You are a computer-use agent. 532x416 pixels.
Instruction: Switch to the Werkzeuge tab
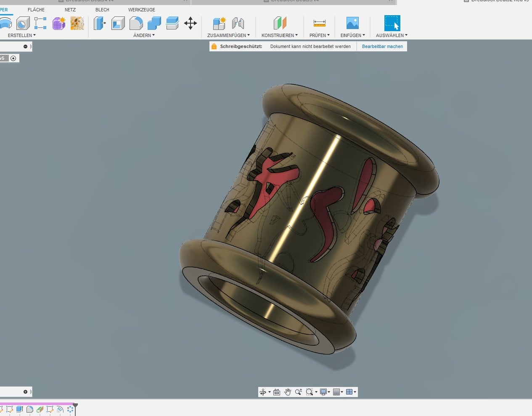click(x=142, y=10)
